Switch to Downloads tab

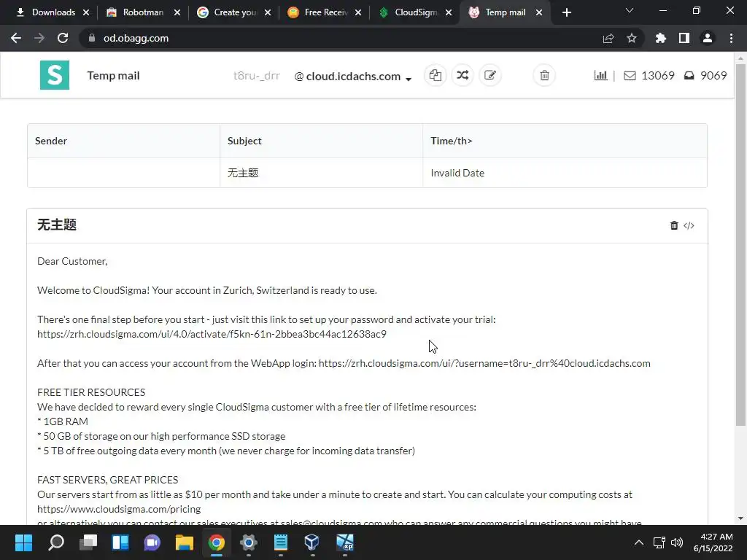pos(46,12)
